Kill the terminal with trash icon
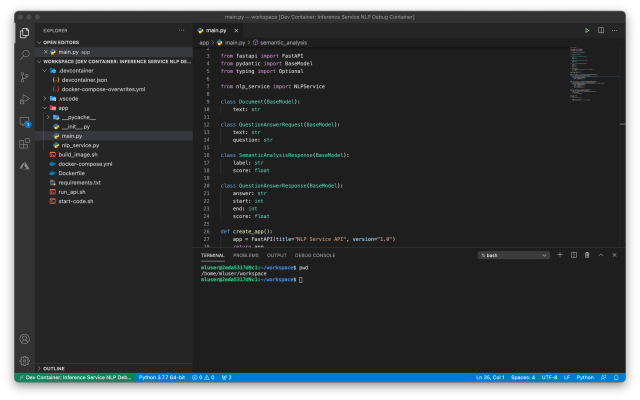The width and height of the screenshot is (640, 400). [587, 255]
